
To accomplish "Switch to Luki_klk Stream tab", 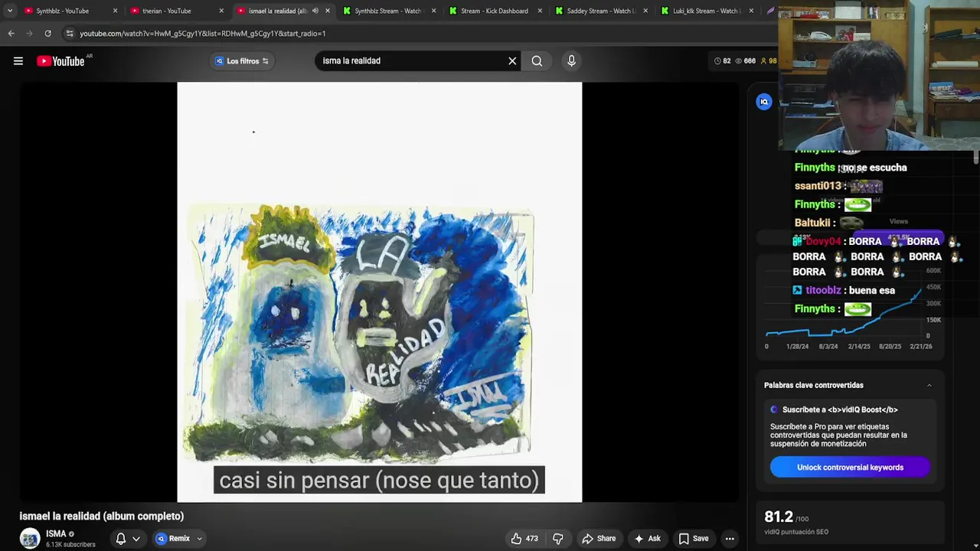I will pyautogui.click(x=706, y=11).
